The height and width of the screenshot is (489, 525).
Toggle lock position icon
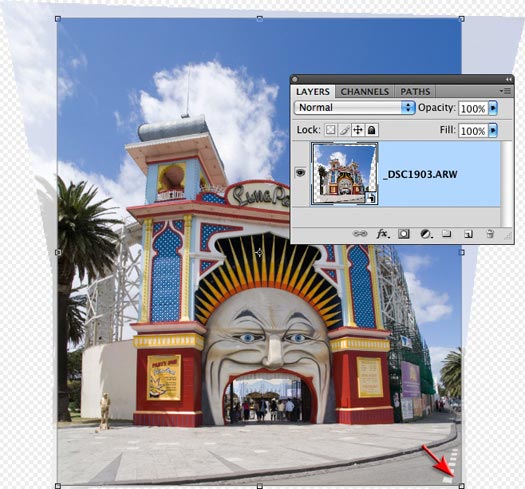tap(358, 130)
